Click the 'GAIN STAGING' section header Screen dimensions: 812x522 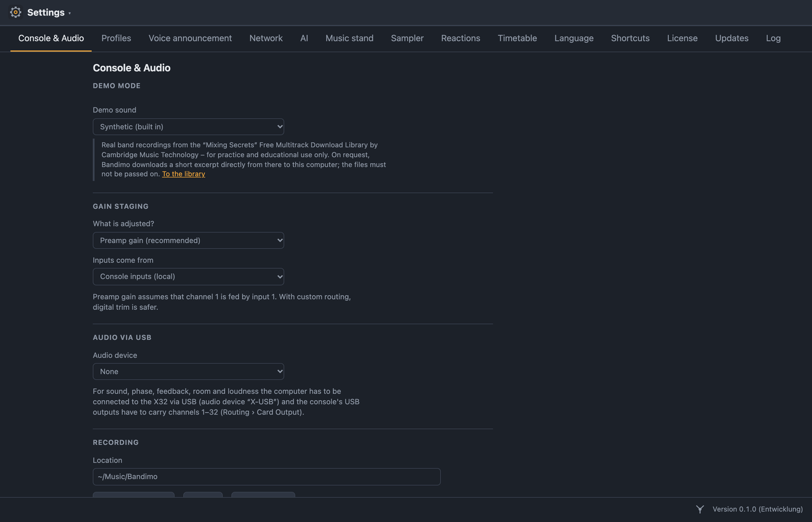[121, 206]
